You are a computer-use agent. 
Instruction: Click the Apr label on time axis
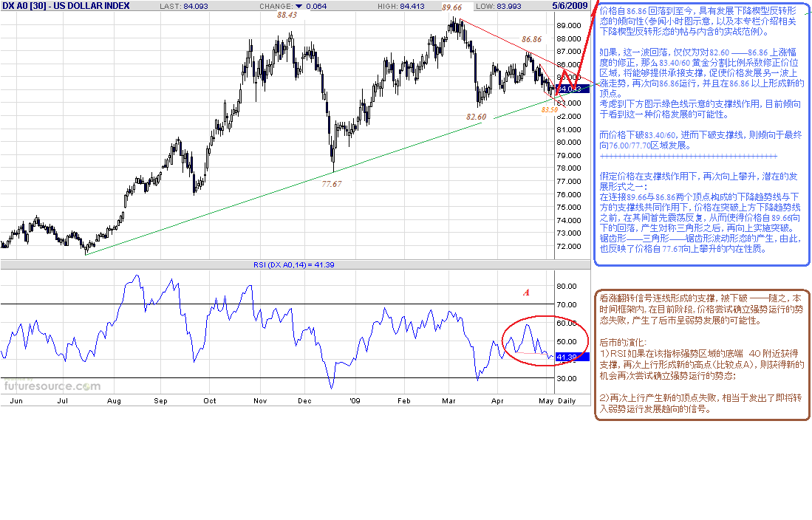tap(497, 401)
